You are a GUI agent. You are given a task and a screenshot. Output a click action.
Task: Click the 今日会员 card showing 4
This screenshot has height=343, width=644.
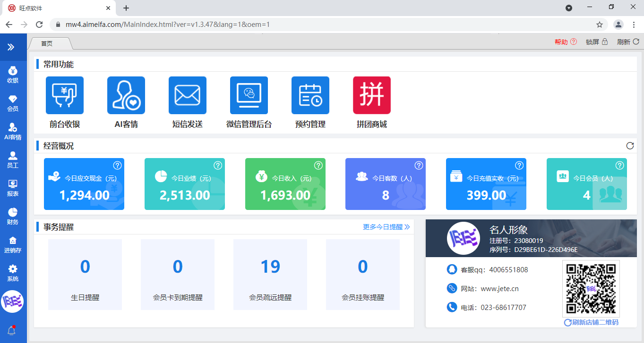tap(587, 184)
